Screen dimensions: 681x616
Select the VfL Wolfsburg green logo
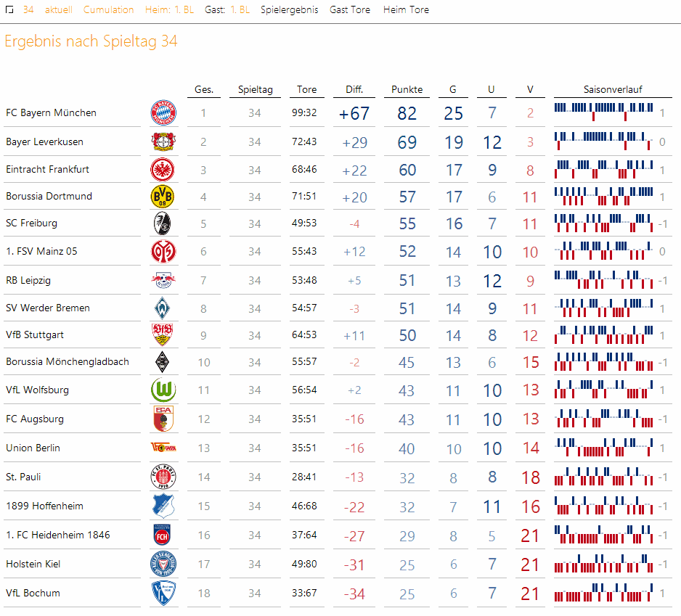point(163,390)
